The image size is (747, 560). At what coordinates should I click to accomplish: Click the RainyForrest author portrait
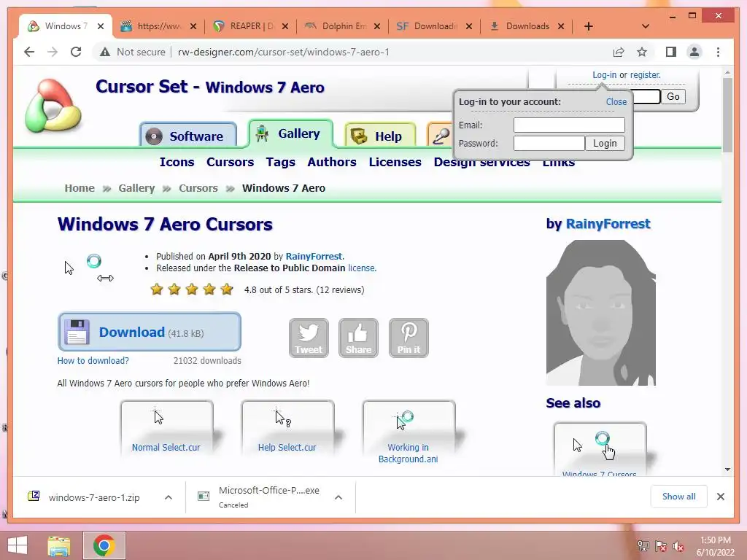pyautogui.click(x=601, y=312)
